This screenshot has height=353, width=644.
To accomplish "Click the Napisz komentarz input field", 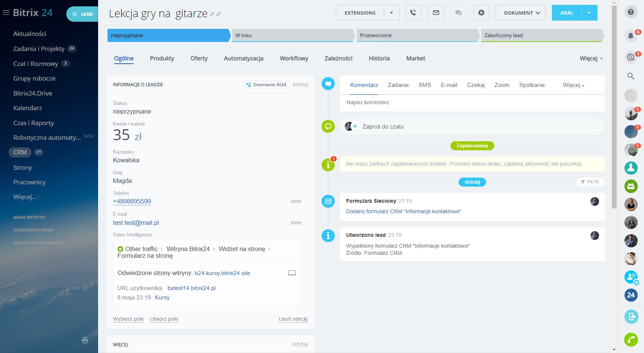I will point(472,102).
